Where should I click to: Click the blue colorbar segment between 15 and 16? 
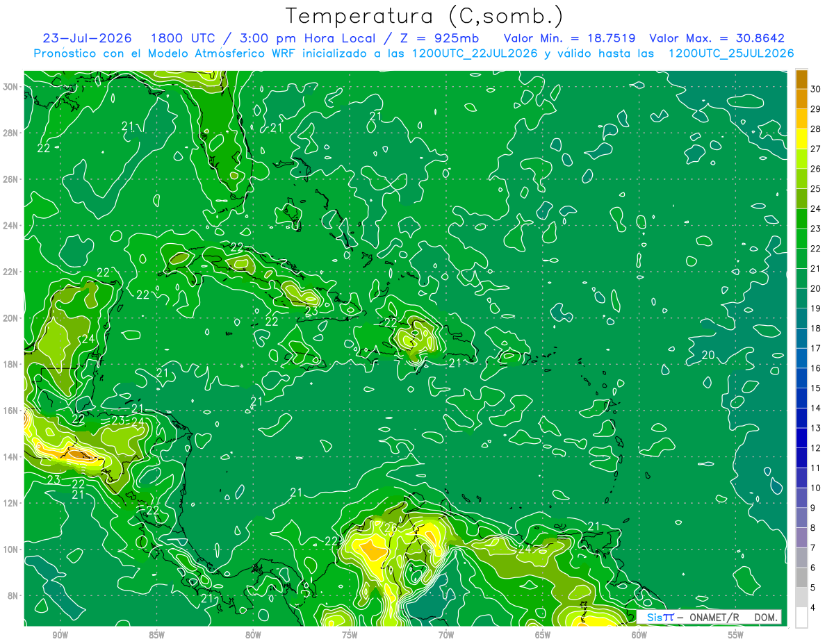pos(801,378)
